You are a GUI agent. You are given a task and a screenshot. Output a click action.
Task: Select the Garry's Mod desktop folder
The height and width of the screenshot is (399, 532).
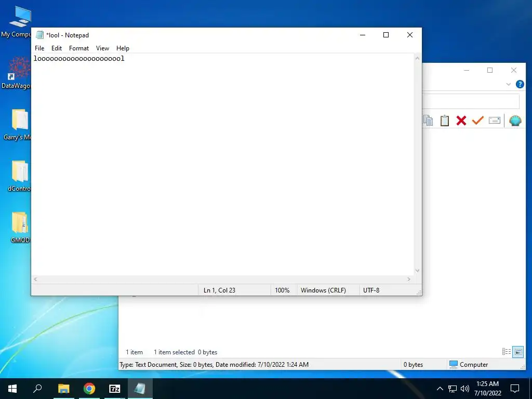click(19, 125)
